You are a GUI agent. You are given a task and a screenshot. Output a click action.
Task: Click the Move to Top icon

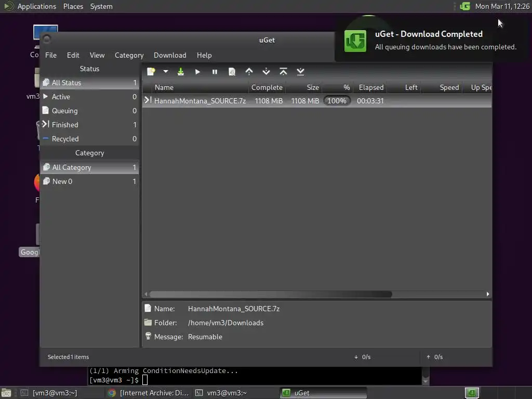(x=283, y=72)
